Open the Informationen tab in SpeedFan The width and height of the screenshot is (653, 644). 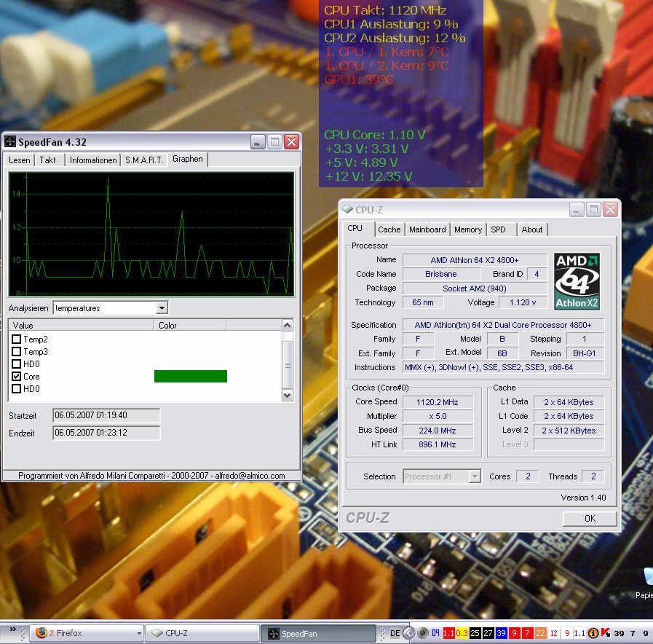tap(93, 160)
